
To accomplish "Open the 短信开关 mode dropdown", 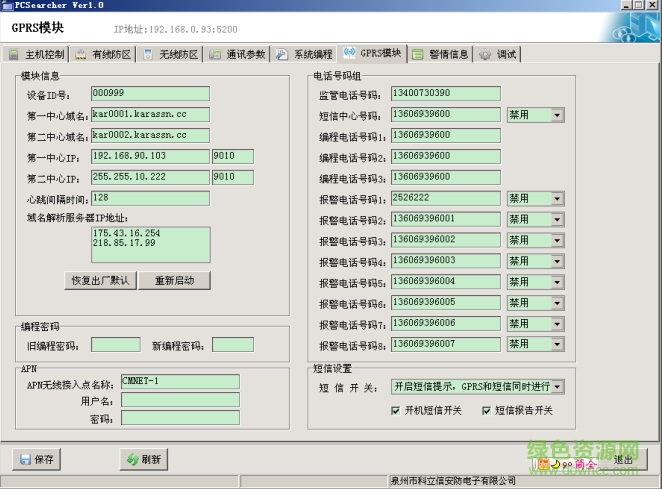I will (557, 387).
